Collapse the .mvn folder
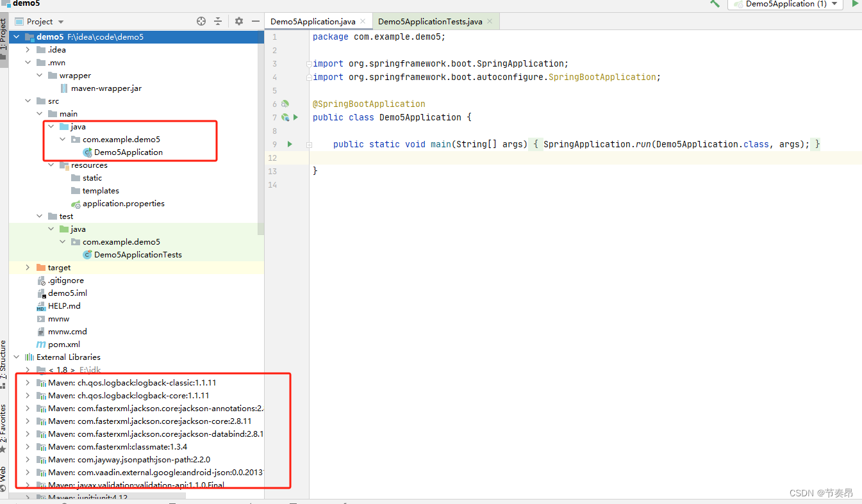Image resolution: width=862 pixels, height=504 pixels. point(28,63)
